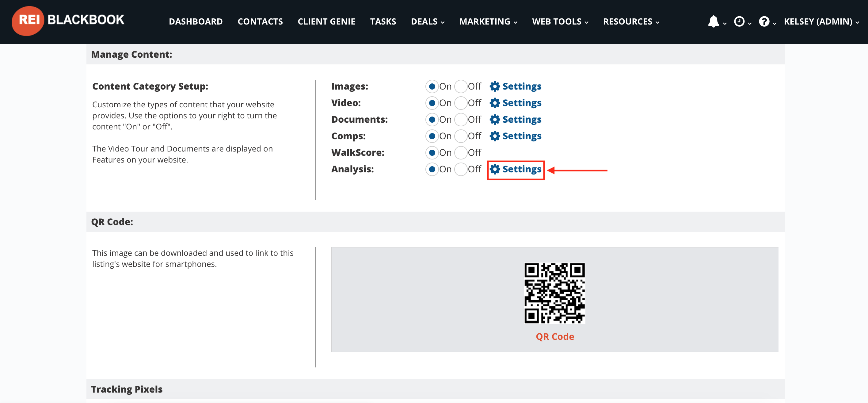Click the gear icon in Comps row

(x=494, y=136)
